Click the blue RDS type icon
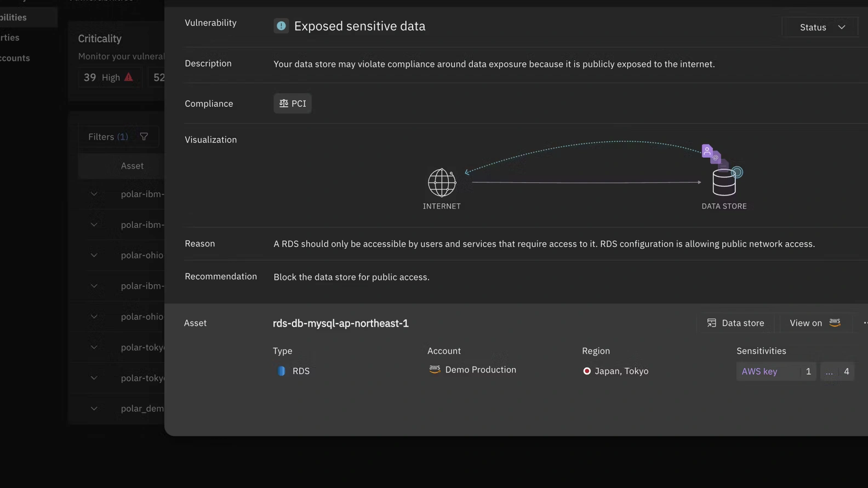The width and height of the screenshot is (868, 488). tap(282, 371)
